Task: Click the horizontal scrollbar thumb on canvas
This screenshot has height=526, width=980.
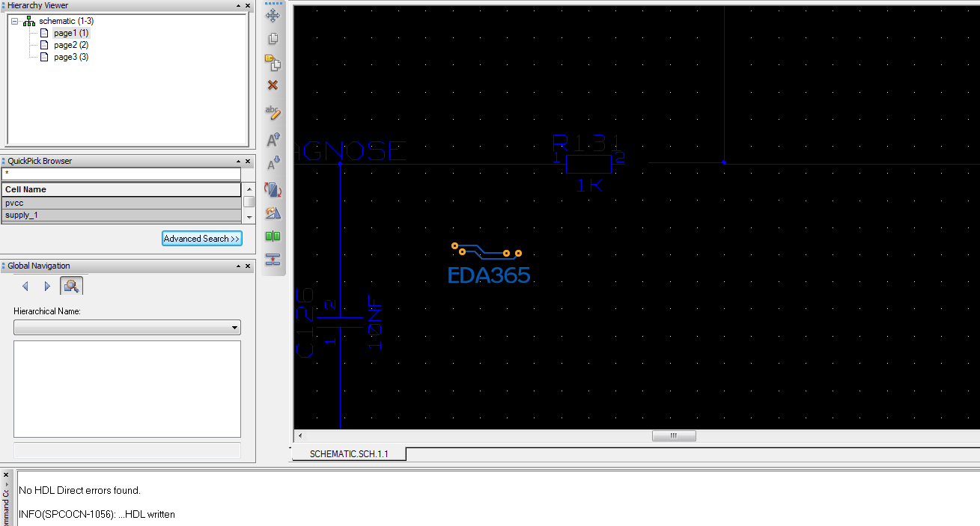Action: pos(674,435)
